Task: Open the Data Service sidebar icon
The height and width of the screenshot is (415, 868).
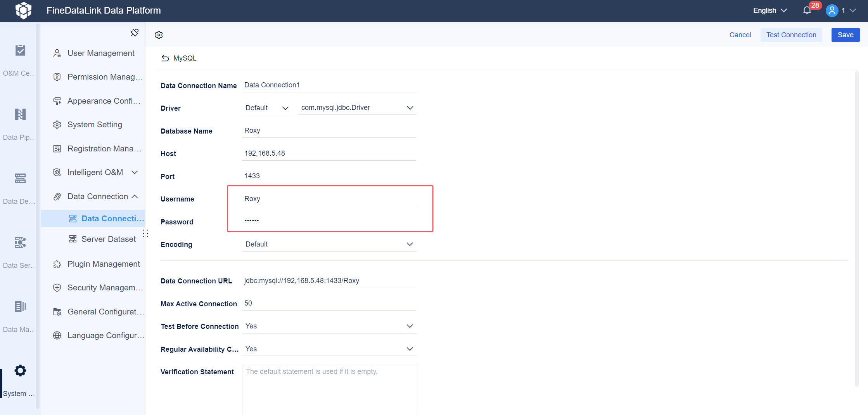Action: click(x=20, y=242)
